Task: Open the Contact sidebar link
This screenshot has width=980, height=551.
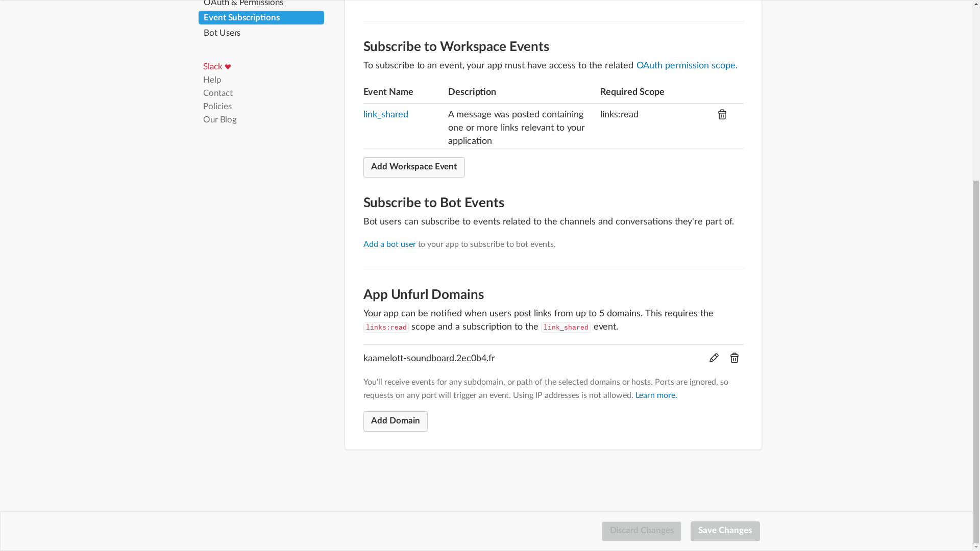Action: (x=217, y=93)
